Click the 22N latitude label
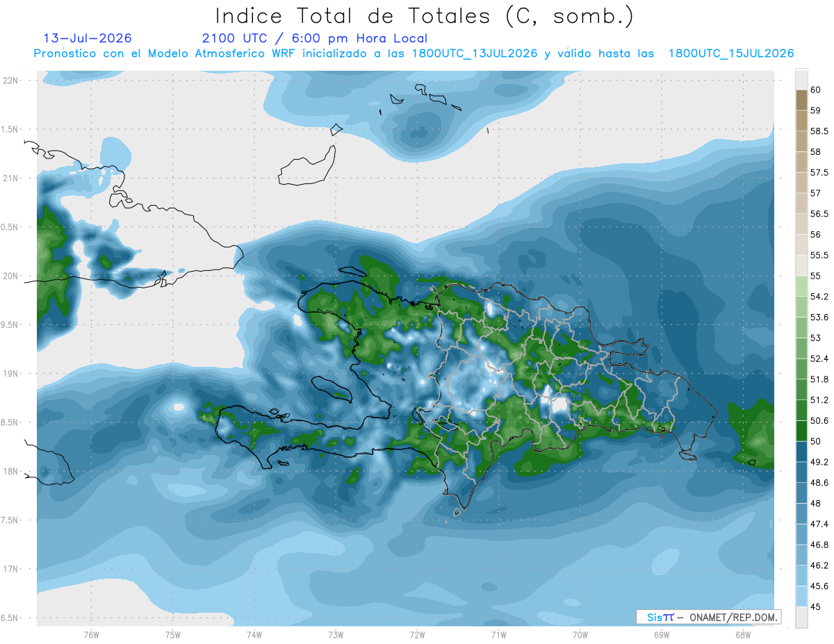Image resolution: width=834 pixels, height=644 pixels. coord(11,80)
